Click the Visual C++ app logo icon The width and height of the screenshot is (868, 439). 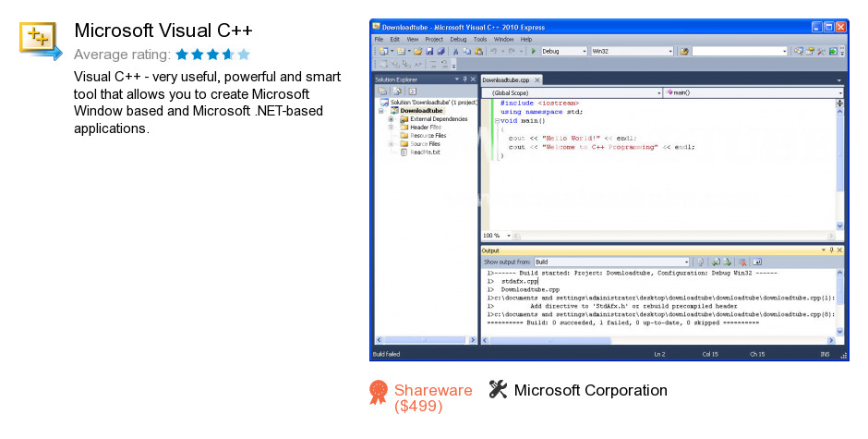(41, 41)
